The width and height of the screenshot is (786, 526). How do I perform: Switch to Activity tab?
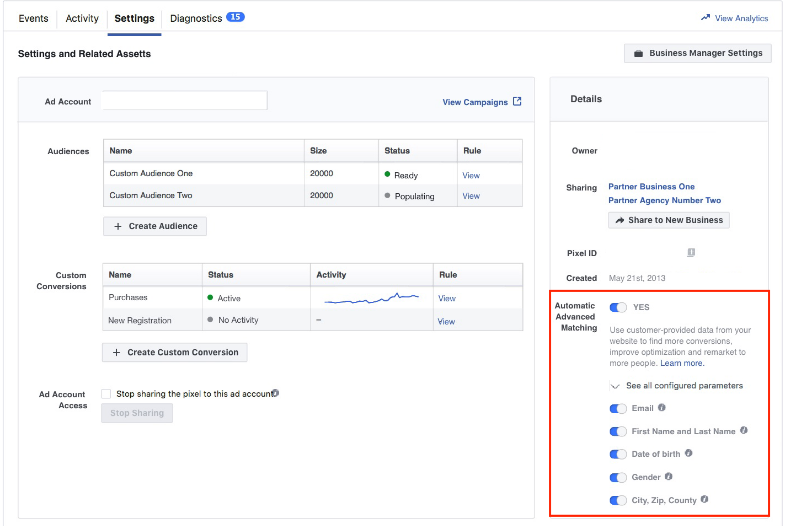point(82,19)
